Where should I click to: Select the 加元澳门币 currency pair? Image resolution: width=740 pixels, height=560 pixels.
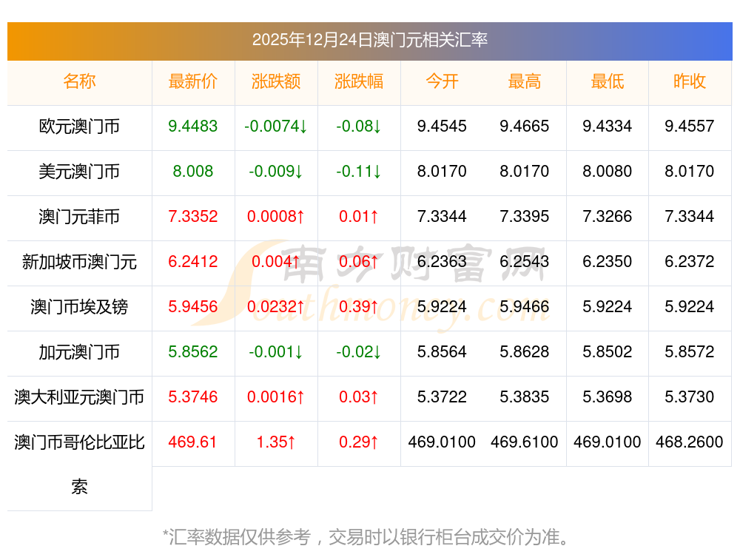(79, 352)
